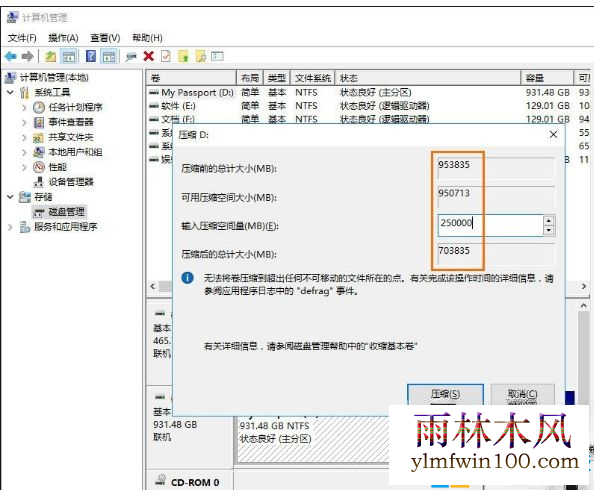Select 计算机管理(本地) root node
This screenshot has height=490, width=594.
(x=47, y=78)
